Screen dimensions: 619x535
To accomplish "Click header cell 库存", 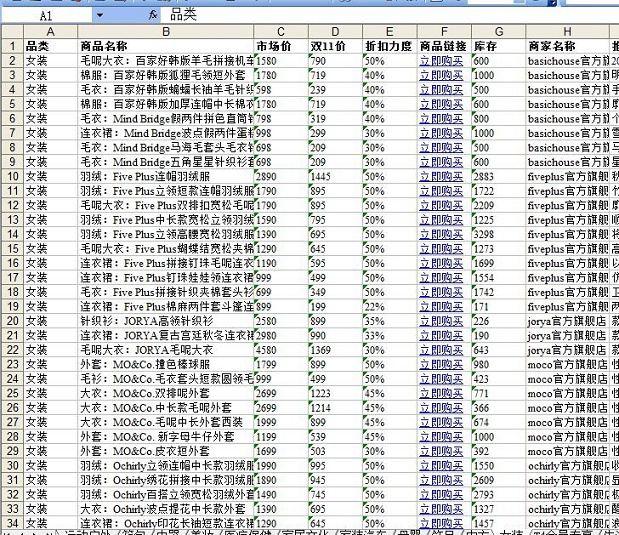I will pos(499,46).
